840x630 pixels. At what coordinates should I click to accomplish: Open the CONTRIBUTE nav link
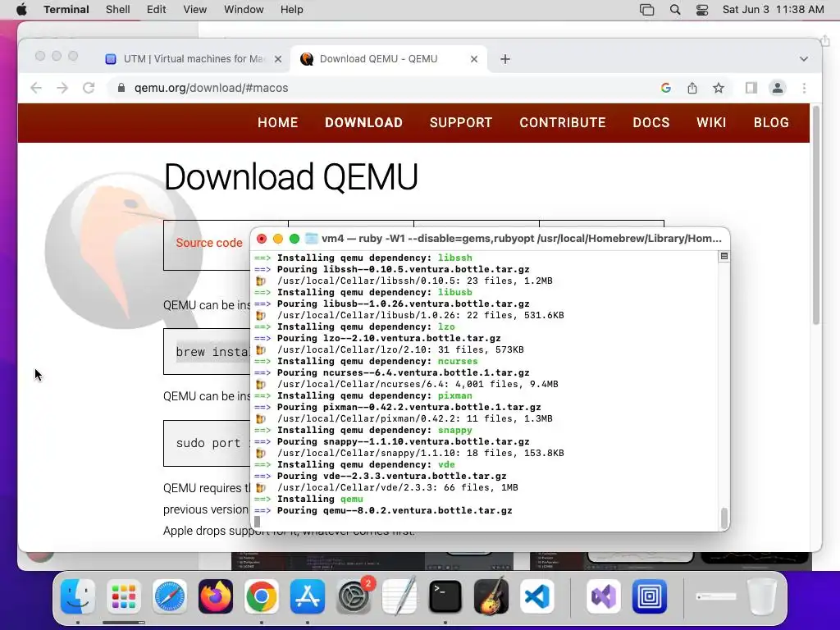point(563,123)
